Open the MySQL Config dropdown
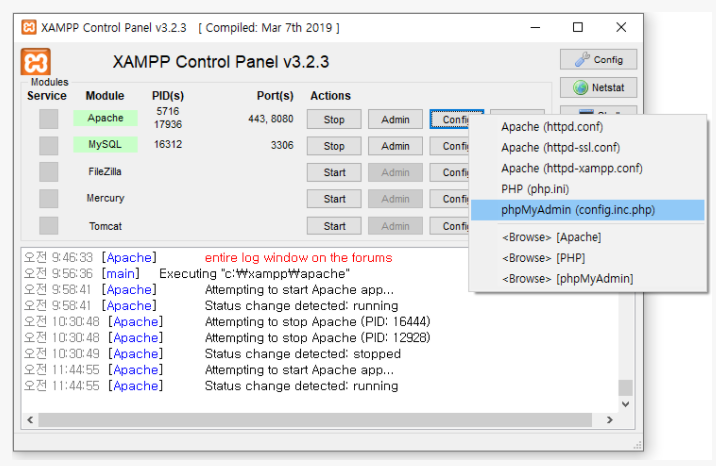 coord(449,146)
